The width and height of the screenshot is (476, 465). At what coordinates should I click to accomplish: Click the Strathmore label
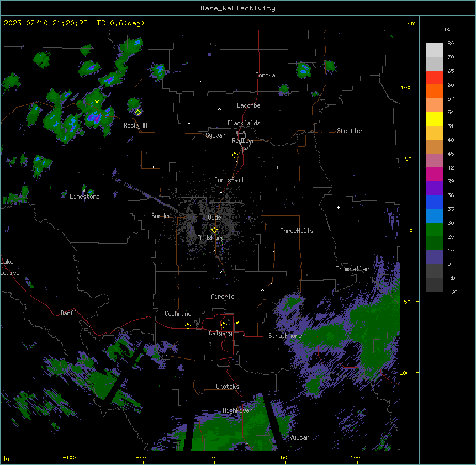point(285,336)
